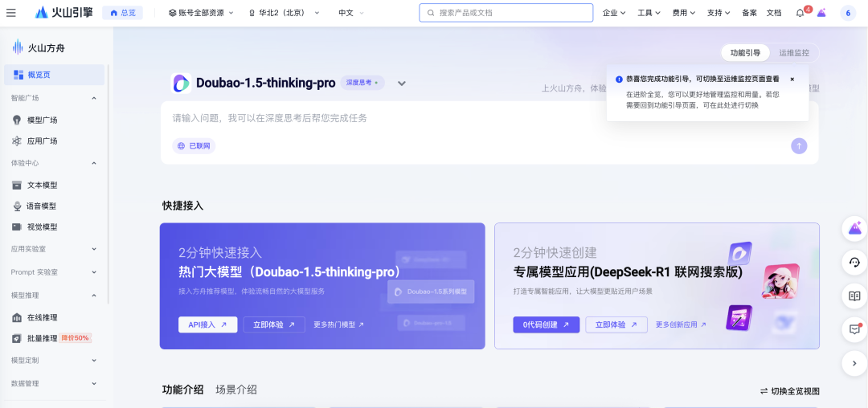Open the user avatar labeled 6

point(848,14)
